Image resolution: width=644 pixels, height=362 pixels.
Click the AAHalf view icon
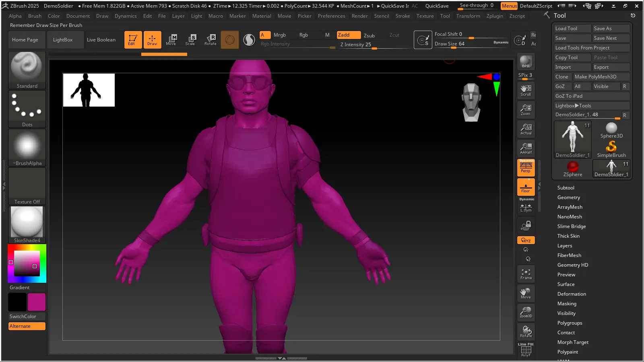pos(526,148)
